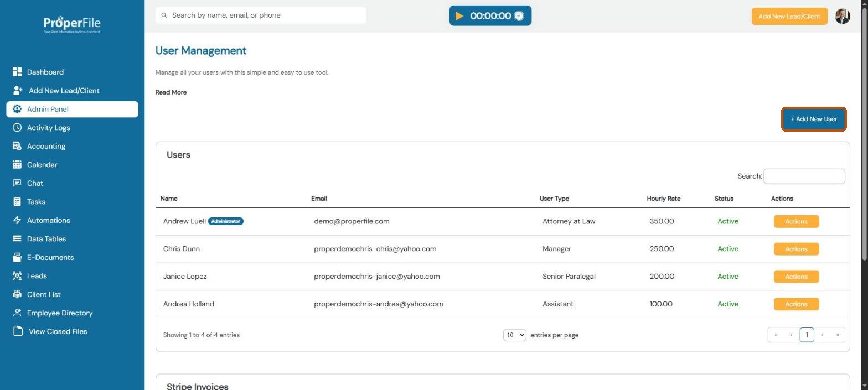Screen dimensions: 868x390
Task: Click the 00:00:00 timer display
Action: 490,16
